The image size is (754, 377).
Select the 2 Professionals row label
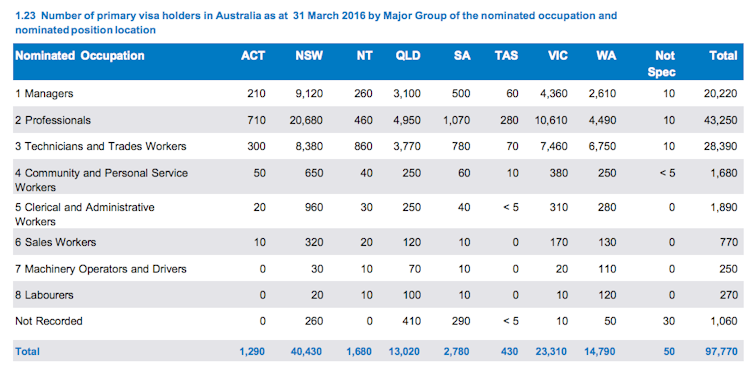[x=52, y=120]
